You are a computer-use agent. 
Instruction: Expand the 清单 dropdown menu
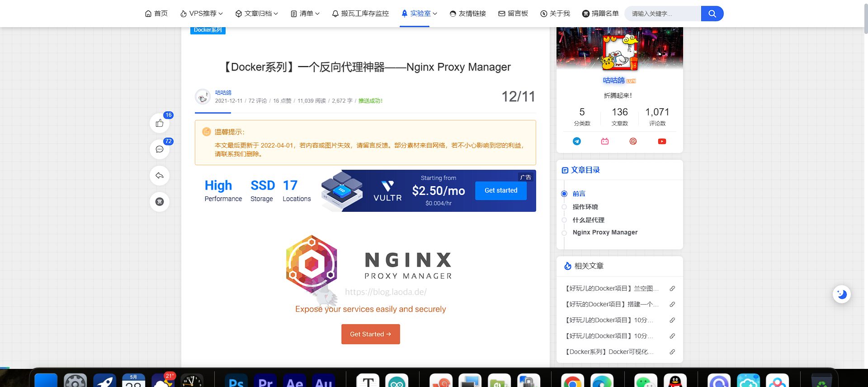point(305,14)
